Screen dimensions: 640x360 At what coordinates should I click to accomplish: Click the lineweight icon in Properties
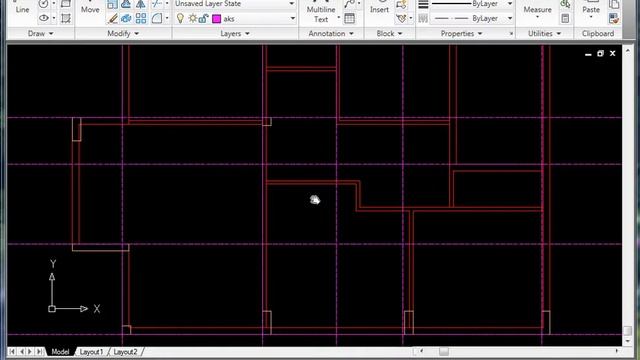point(423,4)
